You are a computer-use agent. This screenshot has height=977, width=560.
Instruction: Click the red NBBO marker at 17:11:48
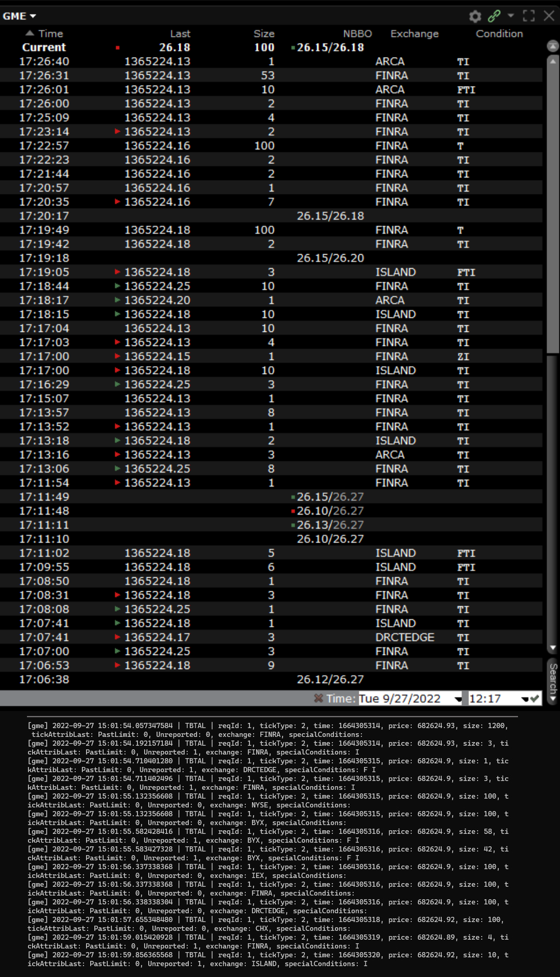tap(293, 511)
